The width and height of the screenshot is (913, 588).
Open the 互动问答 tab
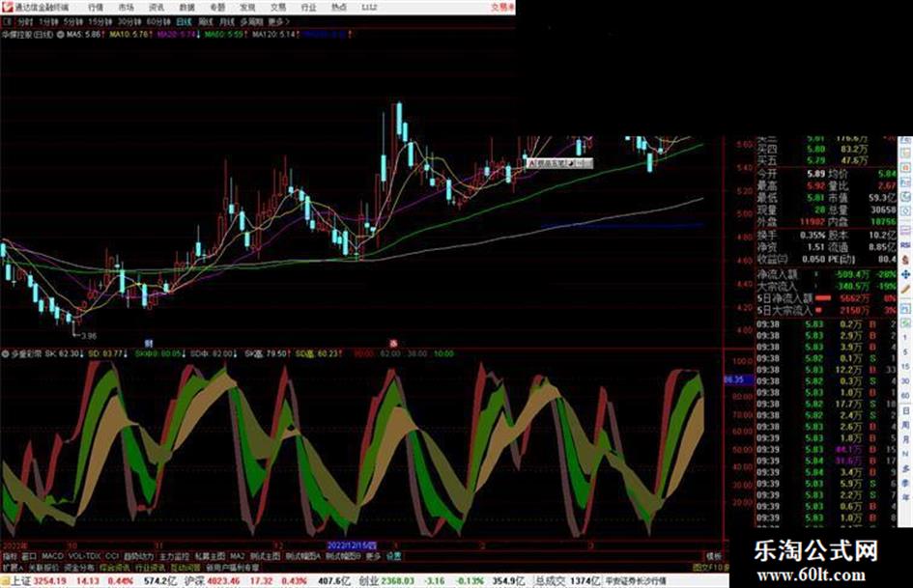185,568
